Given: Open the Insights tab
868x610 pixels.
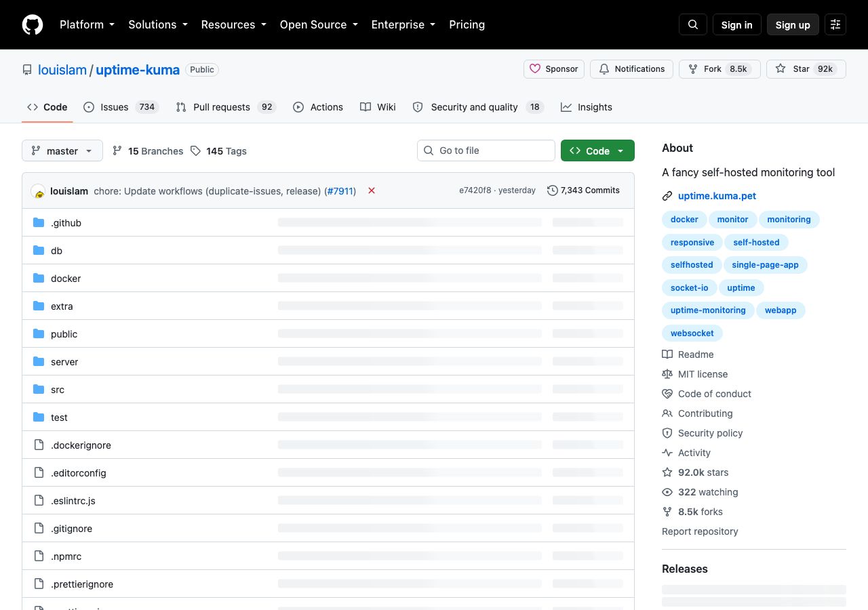Looking at the screenshot, I should point(587,107).
